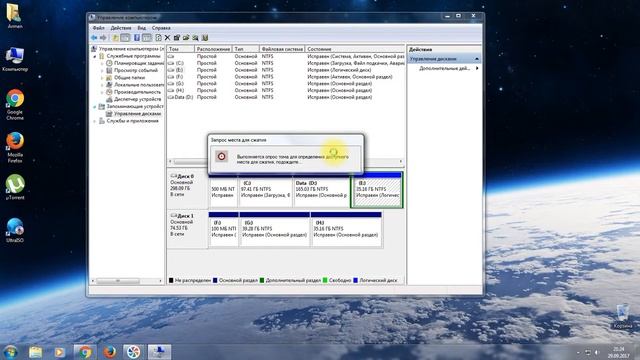
Task: Click the volume list scrollbar right arrow
Action: point(401,162)
